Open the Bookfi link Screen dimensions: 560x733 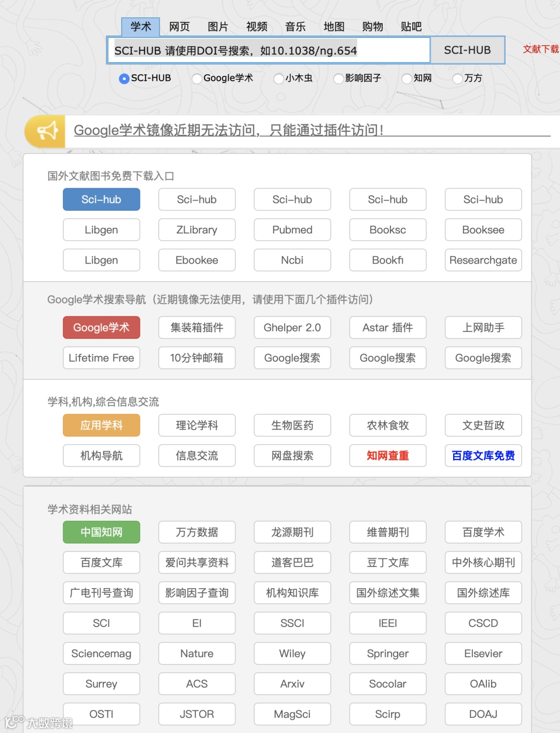pos(388,260)
